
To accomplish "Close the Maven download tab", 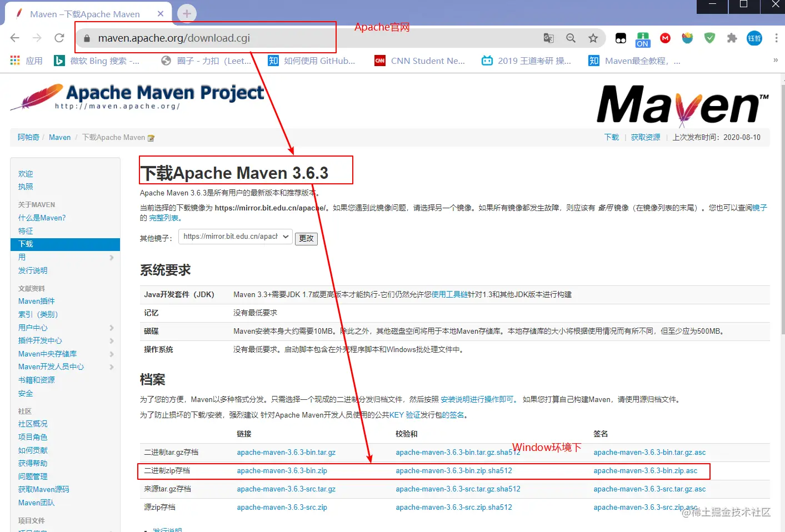I will tap(161, 14).
